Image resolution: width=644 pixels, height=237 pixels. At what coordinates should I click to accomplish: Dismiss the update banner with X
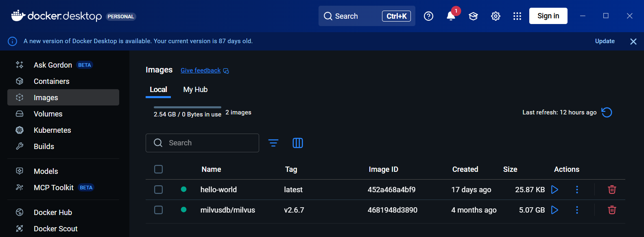tap(633, 42)
